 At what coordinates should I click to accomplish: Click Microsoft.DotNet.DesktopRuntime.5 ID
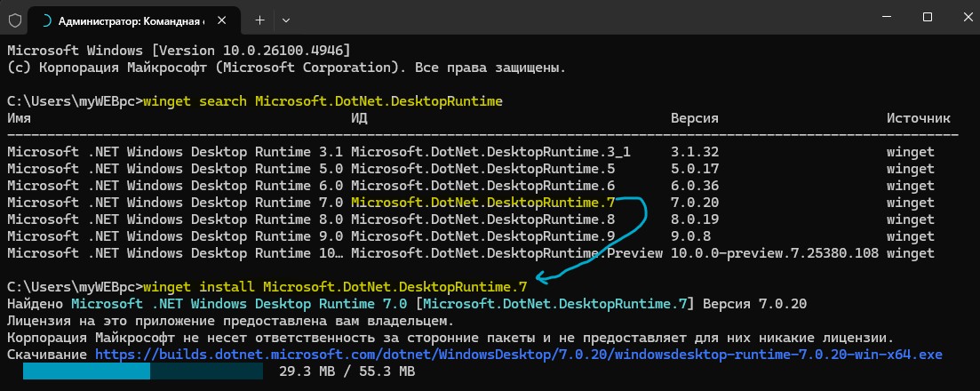(x=483, y=168)
